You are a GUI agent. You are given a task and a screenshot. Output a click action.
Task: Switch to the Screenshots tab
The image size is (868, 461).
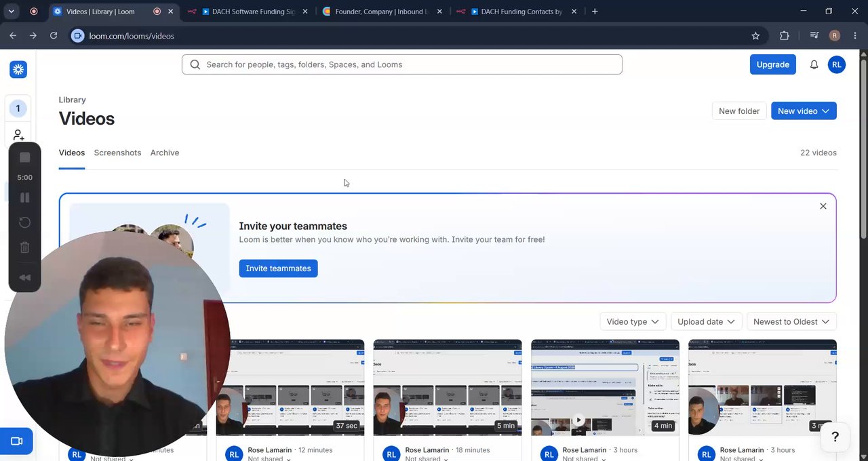117,153
